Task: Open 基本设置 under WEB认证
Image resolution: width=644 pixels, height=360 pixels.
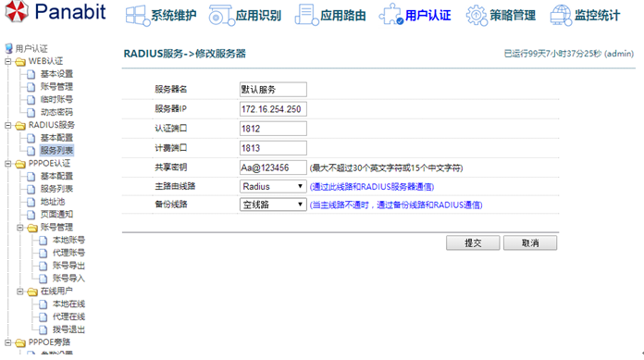Action: [x=56, y=74]
